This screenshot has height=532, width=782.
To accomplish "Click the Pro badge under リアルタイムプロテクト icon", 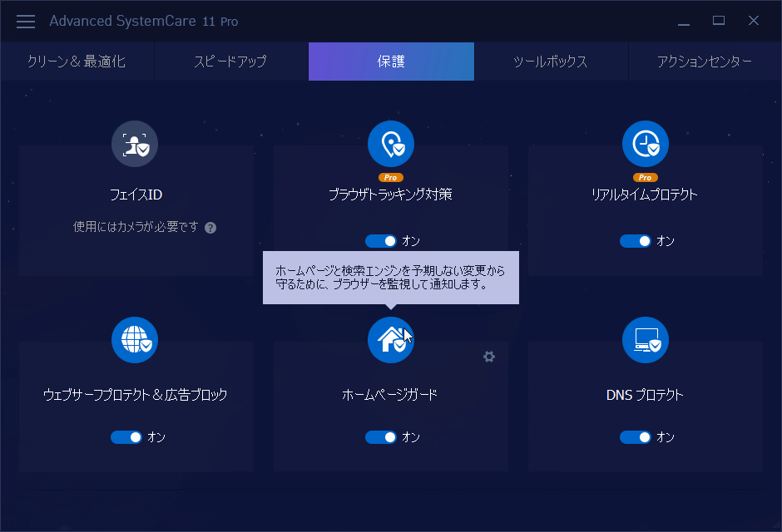I will pos(646,177).
